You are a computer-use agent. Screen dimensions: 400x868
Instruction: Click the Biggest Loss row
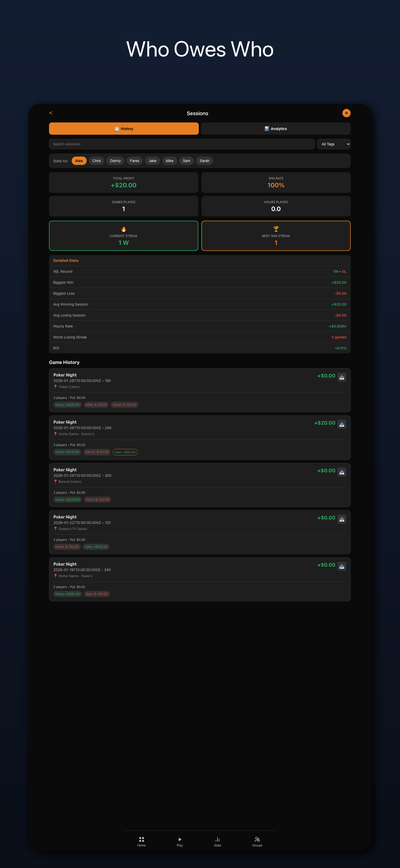(x=200, y=293)
